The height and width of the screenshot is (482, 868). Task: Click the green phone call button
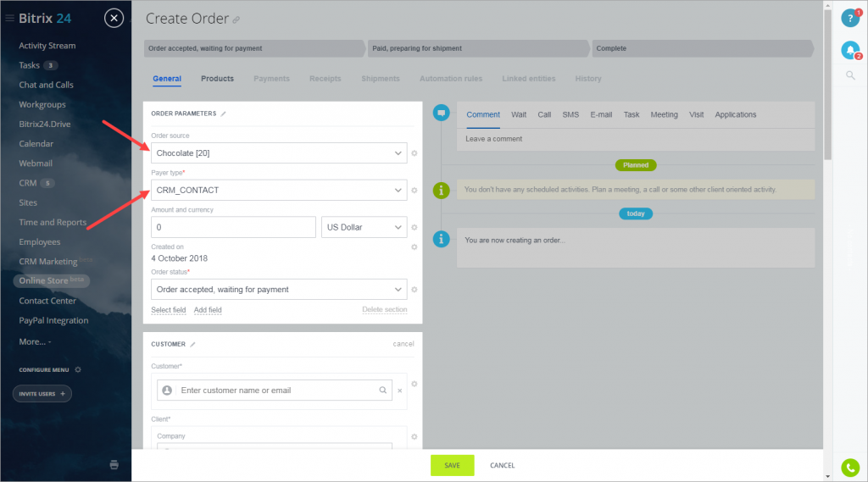(850, 468)
